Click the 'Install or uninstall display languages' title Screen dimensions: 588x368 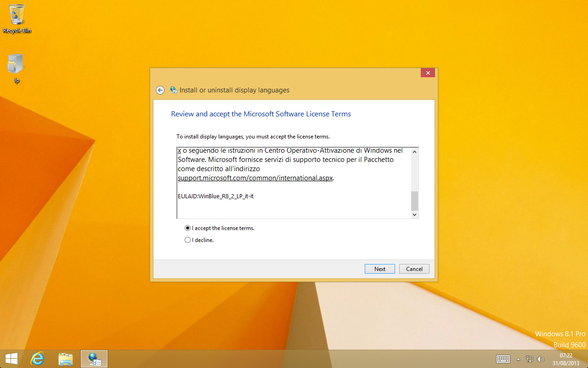[x=234, y=90]
